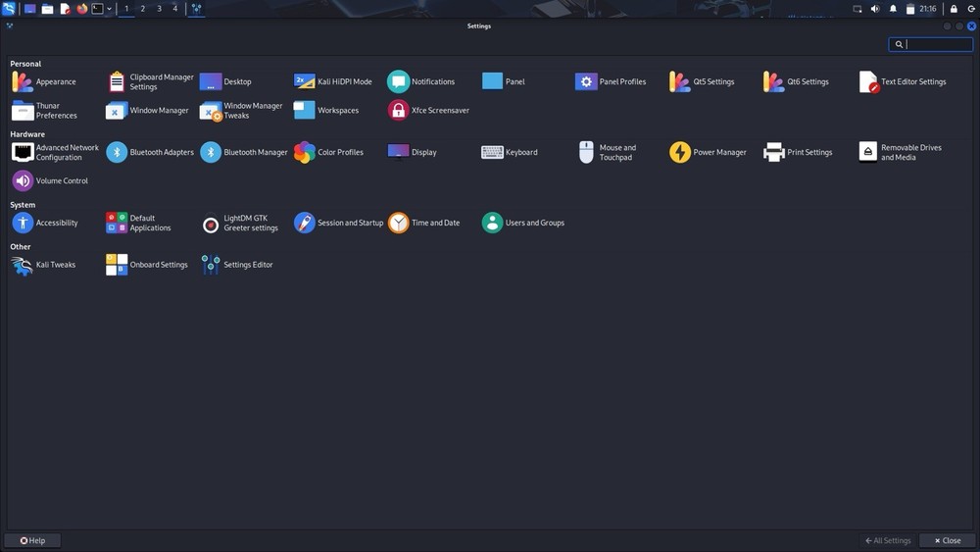Switch to workspace 4
Viewport: 980px width, 552px height.
coord(175,9)
